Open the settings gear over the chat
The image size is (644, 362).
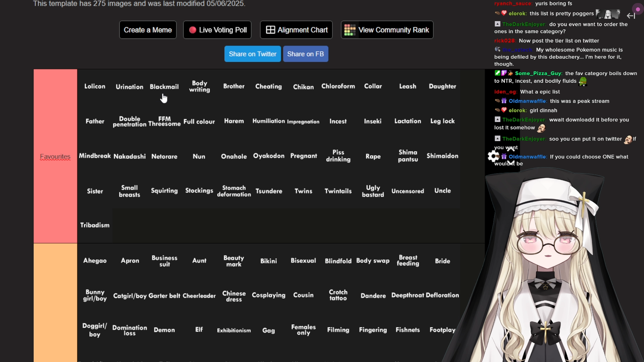click(493, 156)
